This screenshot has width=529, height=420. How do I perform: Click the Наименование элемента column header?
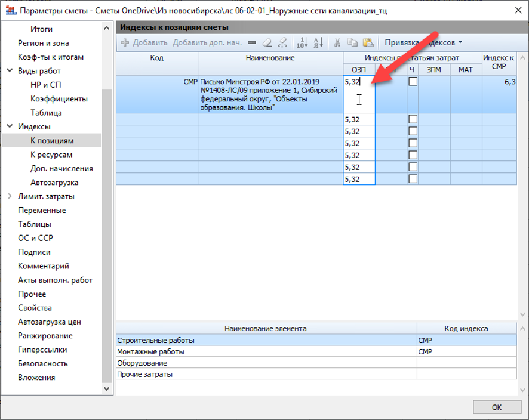pyautogui.click(x=266, y=328)
